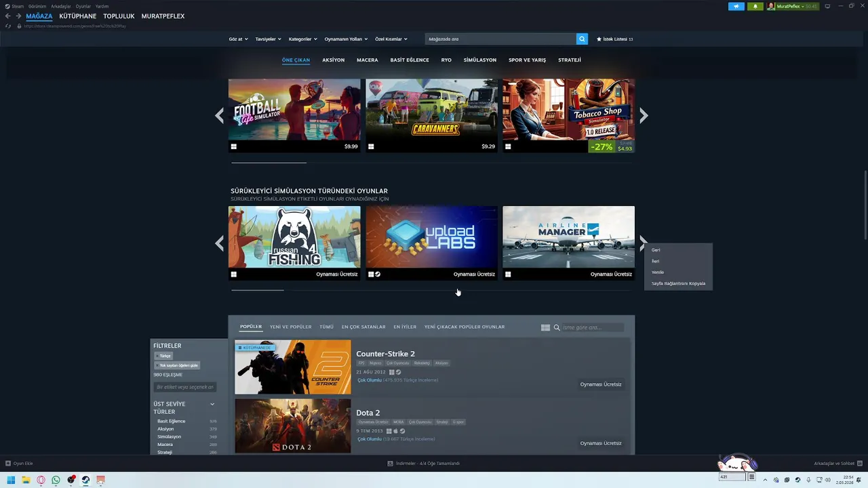
Task: Remove the 'Yok sayılan öğeleri gizle' filter
Action: [x=176, y=365]
